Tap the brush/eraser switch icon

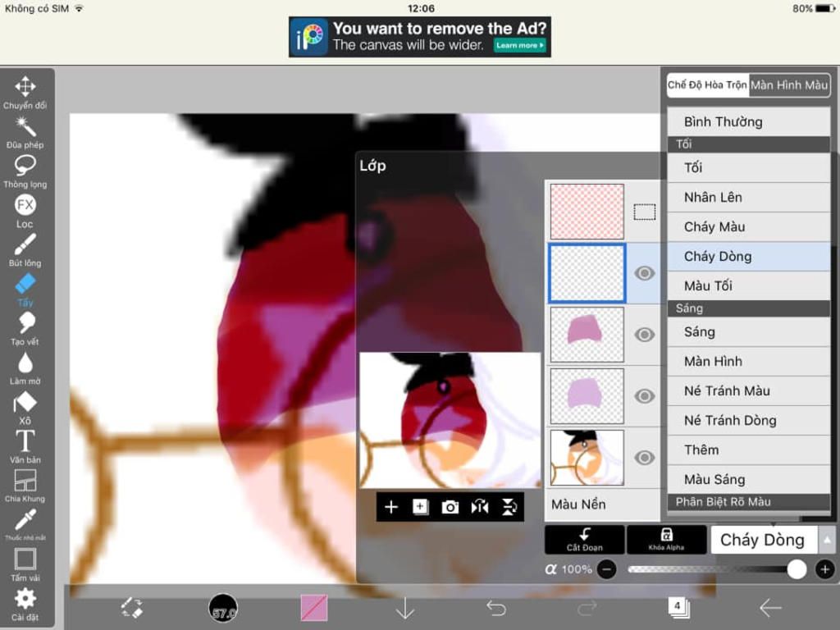click(x=132, y=608)
